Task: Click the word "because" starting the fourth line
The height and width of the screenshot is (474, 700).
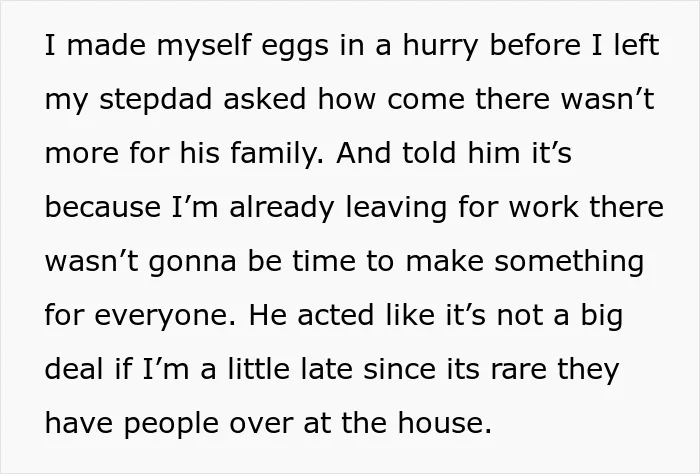Action: pos(103,207)
